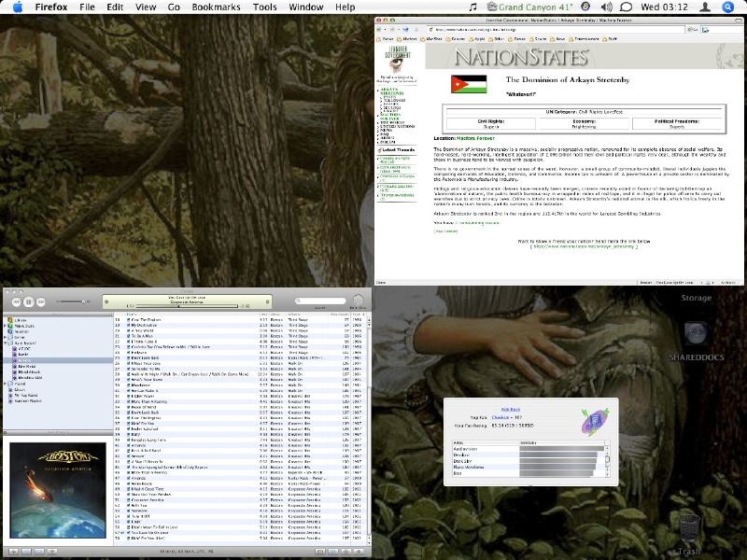Image resolution: width=747 pixels, height=560 pixels.
Task: Open Spotlight search in the menu bar
Action: tap(727, 7)
